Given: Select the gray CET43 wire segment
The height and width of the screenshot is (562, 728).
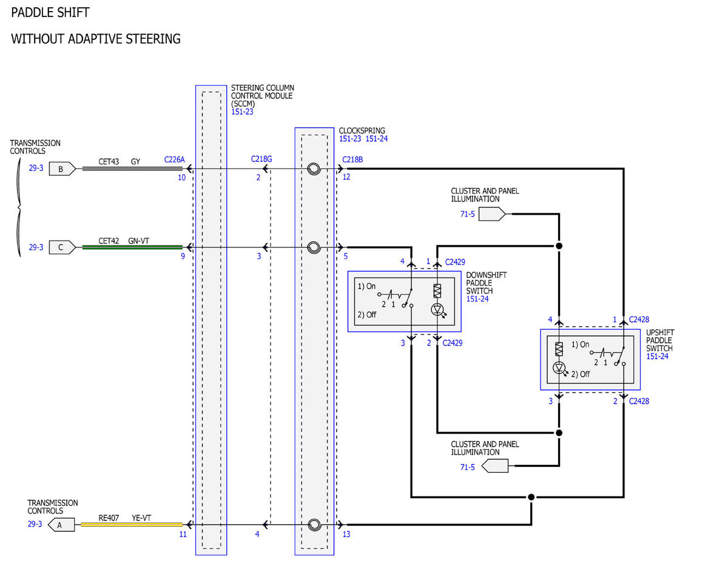Looking at the screenshot, I should pyautogui.click(x=132, y=169).
